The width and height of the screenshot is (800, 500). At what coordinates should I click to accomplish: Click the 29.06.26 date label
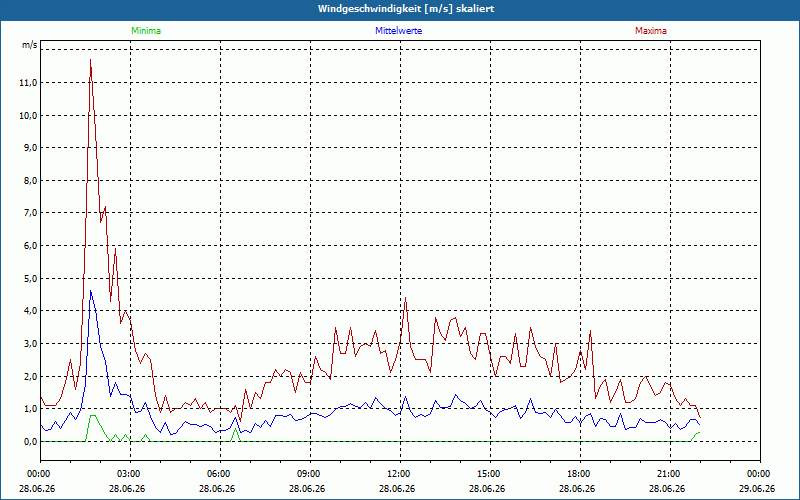757,488
